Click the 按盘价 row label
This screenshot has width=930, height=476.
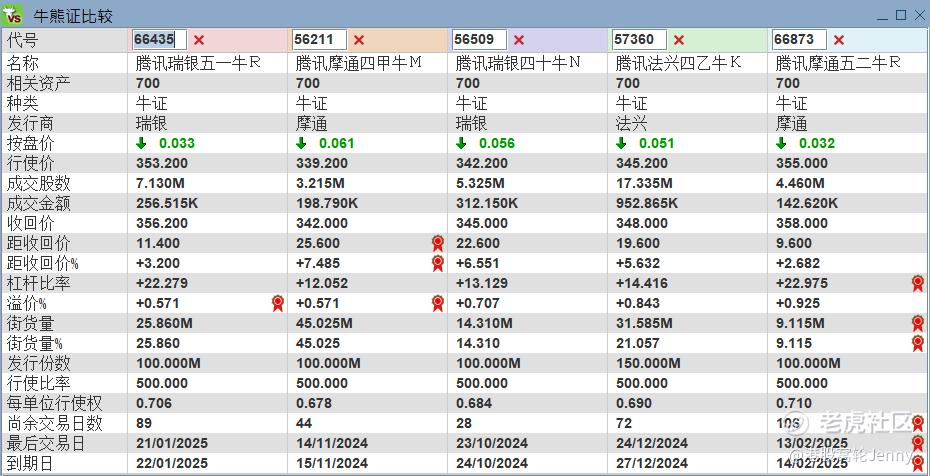pos(30,143)
